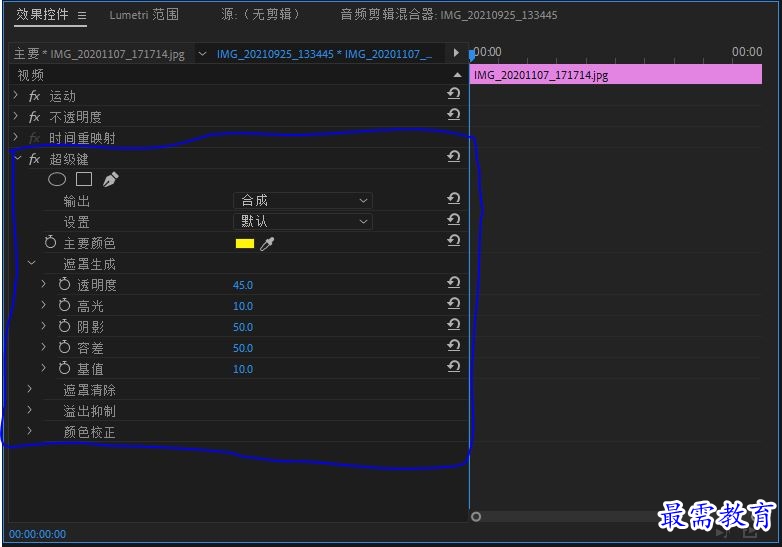
Task: Toggle animation stopwatch for 透明度
Action: tap(64, 284)
